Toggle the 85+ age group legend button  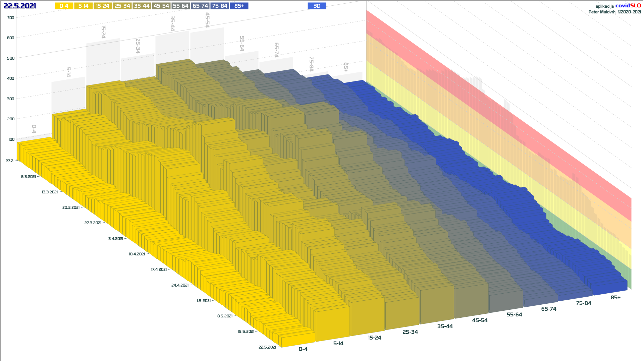239,6
